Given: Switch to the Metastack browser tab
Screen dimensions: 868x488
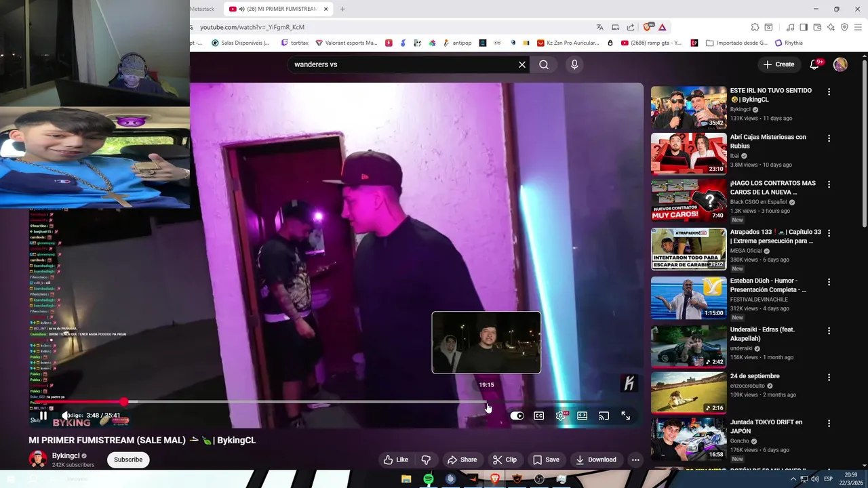Looking at the screenshot, I should pyautogui.click(x=202, y=9).
